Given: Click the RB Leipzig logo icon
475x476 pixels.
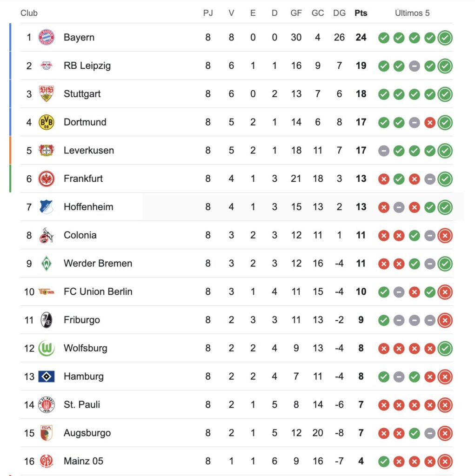Looking at the screenshot, I should tap(47, 66).
